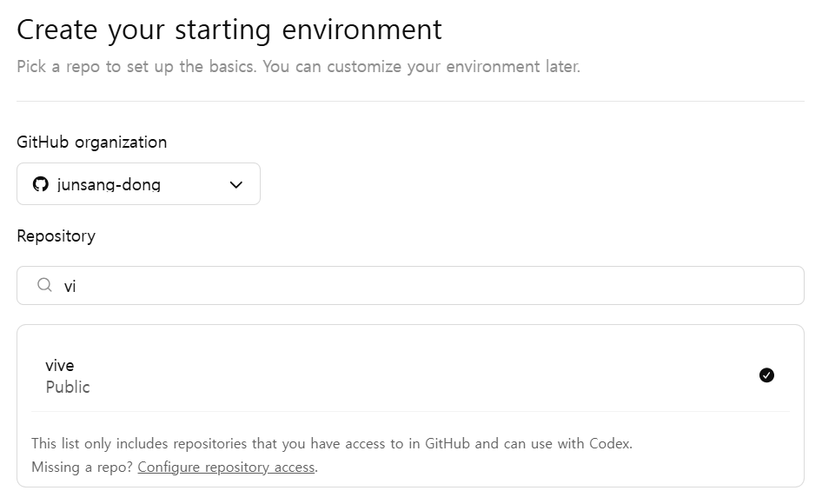Click the word GitHub in access note

tap(447, 444)
